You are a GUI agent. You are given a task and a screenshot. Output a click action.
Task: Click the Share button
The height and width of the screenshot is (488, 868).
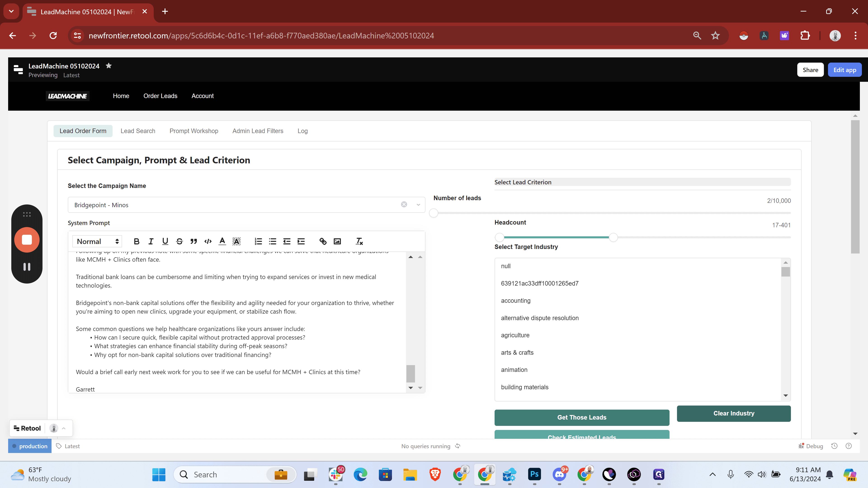point(810,70)
